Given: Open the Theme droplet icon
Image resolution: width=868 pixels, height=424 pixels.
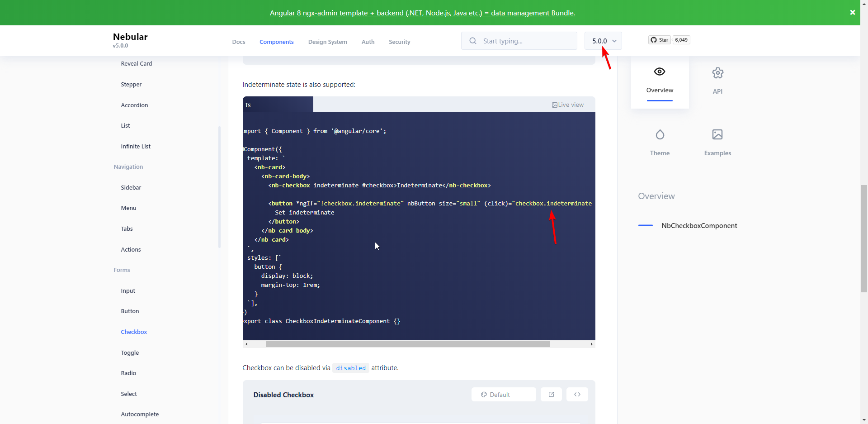Looking at the screenshot, I should [660, 134].
